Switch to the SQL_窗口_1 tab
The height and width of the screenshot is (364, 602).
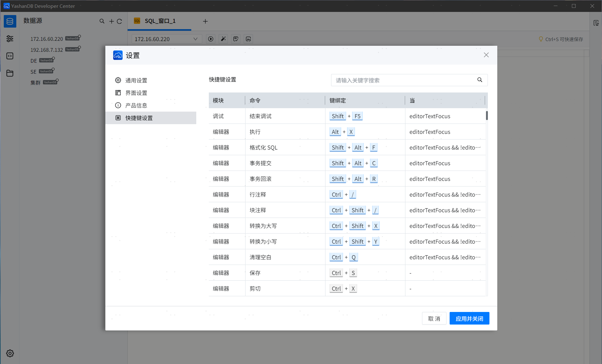(x=160, y=21)
